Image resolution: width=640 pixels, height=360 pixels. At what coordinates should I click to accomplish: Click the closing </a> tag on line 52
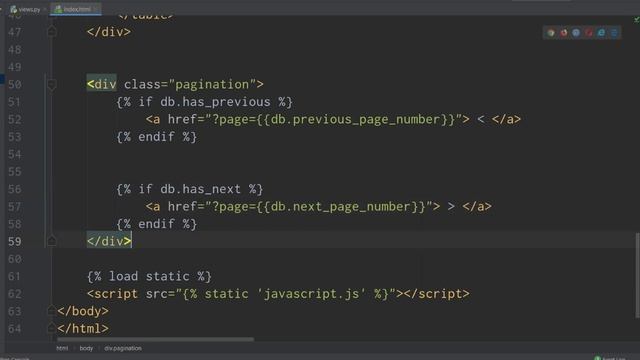pyautogui.click(x=506, y=119)
